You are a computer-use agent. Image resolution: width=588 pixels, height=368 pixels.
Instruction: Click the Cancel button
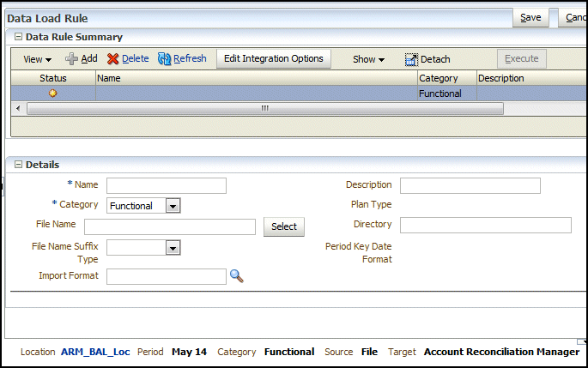click(x=573, y=18)
